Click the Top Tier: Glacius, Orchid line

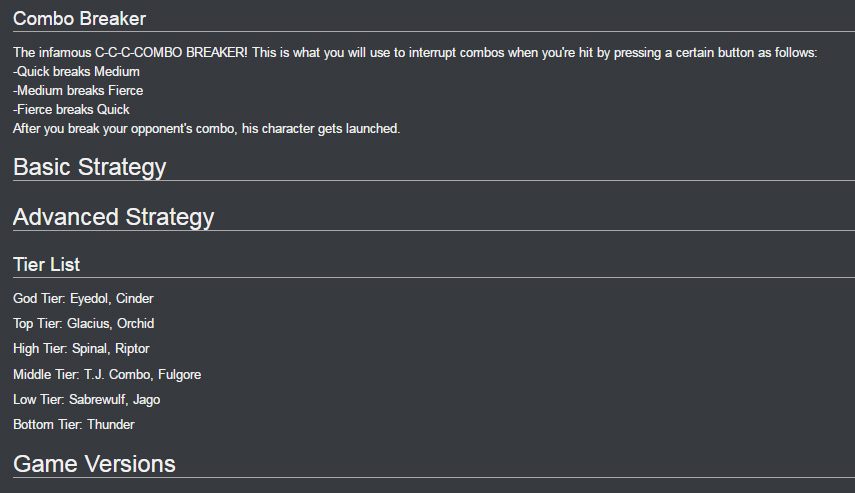click(x=83, y=323)
